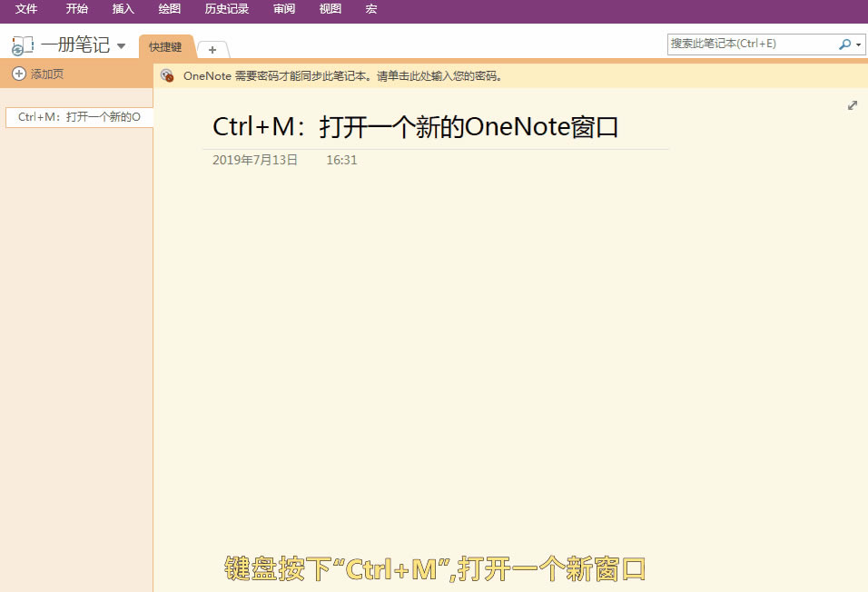Click the plus icon next to 添加页
Viewport: 868px width, 592px height.
[x=17, y=74]
